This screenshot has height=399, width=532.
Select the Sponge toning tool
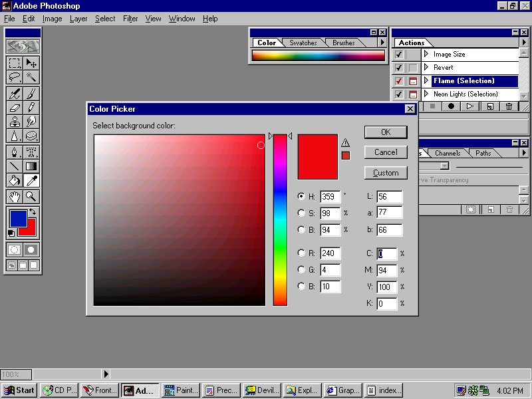(x=31, y=136)
